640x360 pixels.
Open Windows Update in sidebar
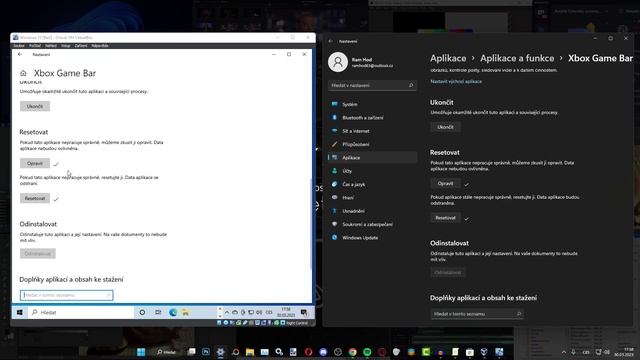click(372, 238)
